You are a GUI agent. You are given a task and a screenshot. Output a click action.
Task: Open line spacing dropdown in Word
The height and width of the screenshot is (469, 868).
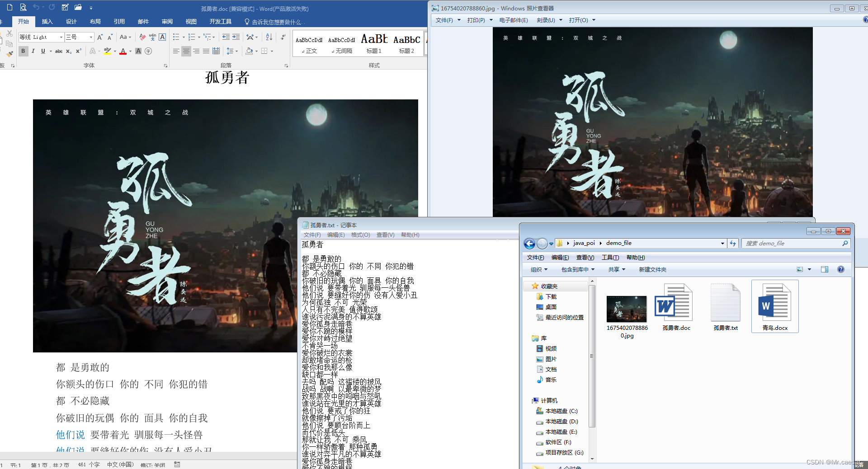click(232, 51)
